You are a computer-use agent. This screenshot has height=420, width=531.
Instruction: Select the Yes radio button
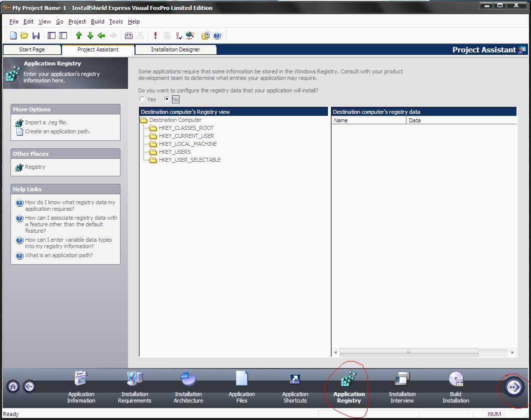pos(142,99)
